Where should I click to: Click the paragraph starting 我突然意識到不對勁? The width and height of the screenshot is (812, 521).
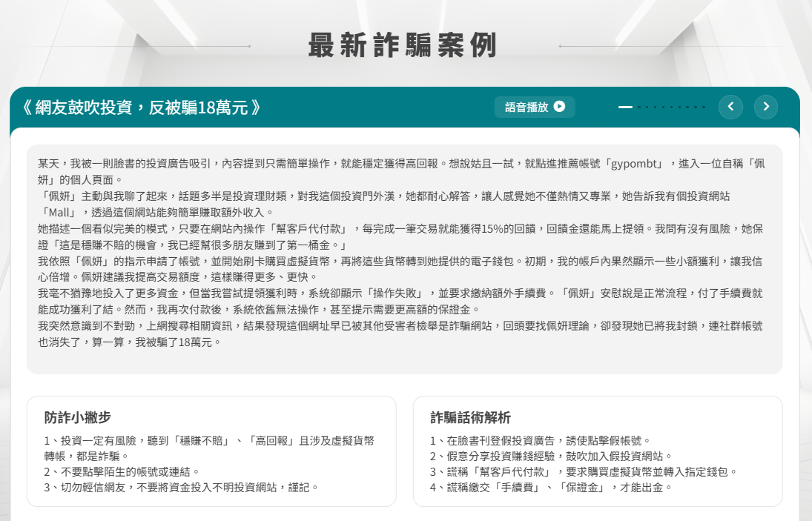point(400,334)
